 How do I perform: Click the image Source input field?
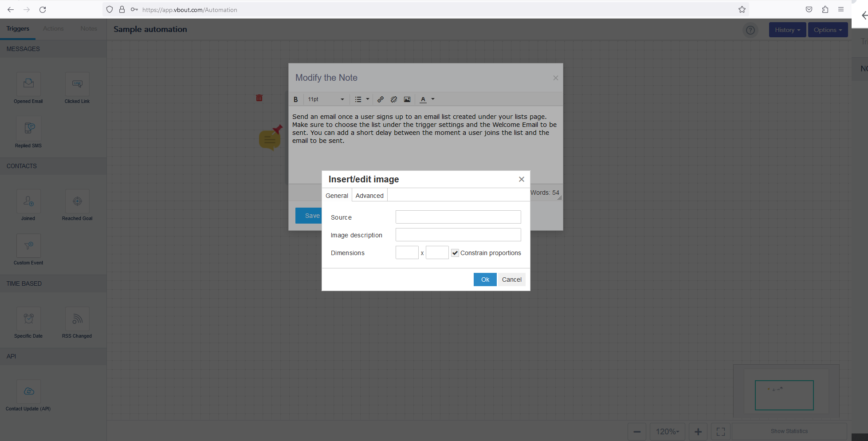coord(458,217)
